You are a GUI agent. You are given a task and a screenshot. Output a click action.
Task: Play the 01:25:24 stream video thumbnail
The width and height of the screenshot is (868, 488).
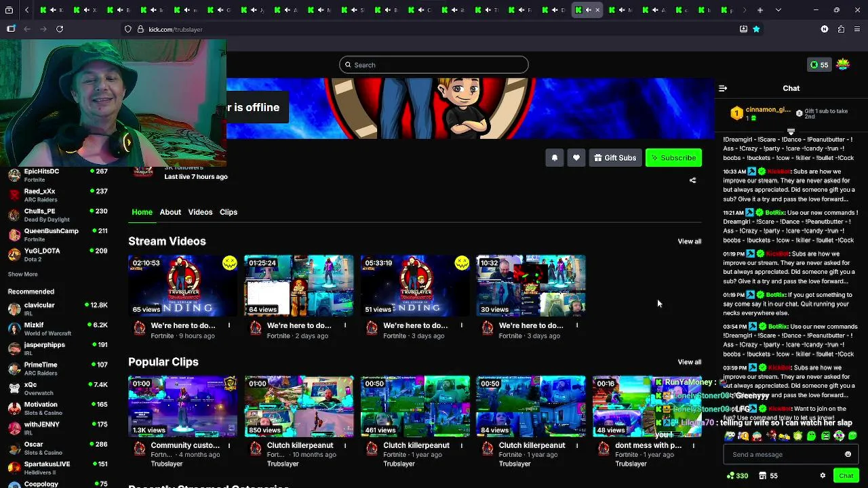(299, 285)
